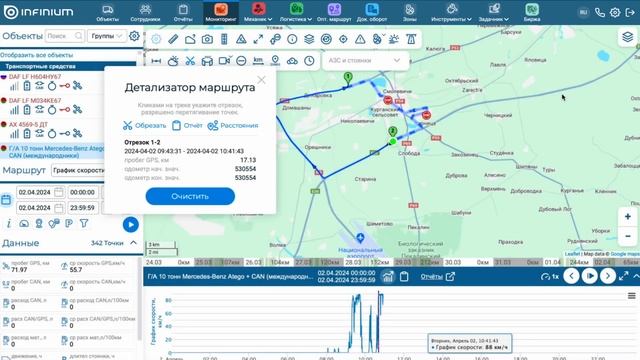This screenshot has height=360, width=640.
Task: Click signal bars icon for DAF LF H604HY67
Action: click(x=14, y=86)
